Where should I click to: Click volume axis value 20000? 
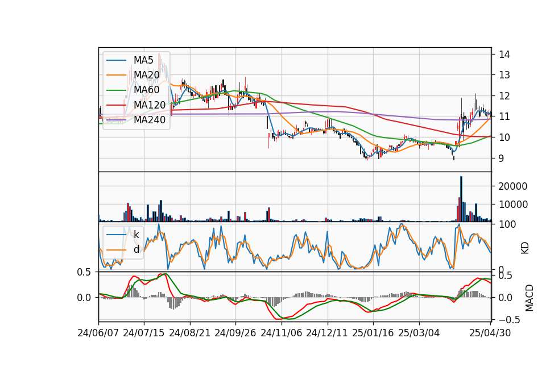pyautogui.click(x=513, y=186)
